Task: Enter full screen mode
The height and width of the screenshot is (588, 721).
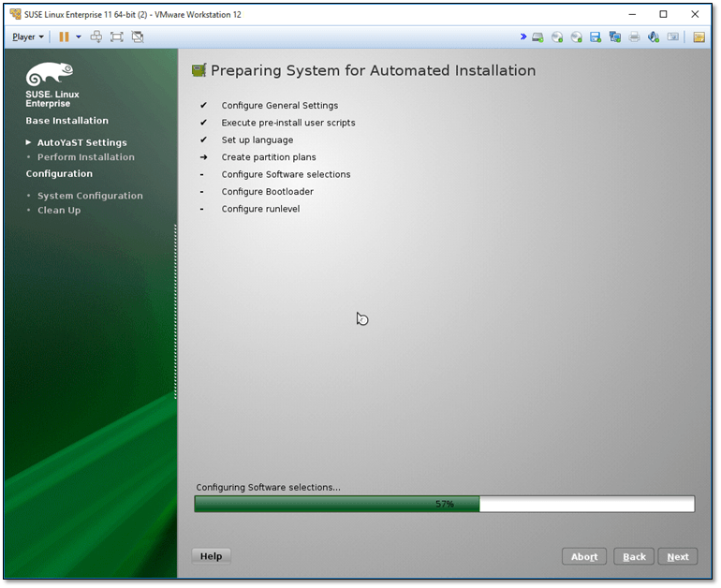Action: tap(117, 37)
